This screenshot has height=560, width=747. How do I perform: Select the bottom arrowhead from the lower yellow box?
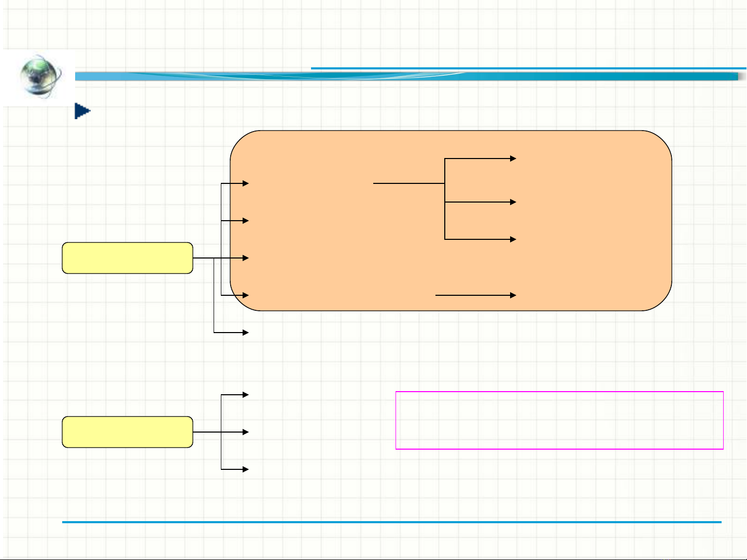point(245,469)
